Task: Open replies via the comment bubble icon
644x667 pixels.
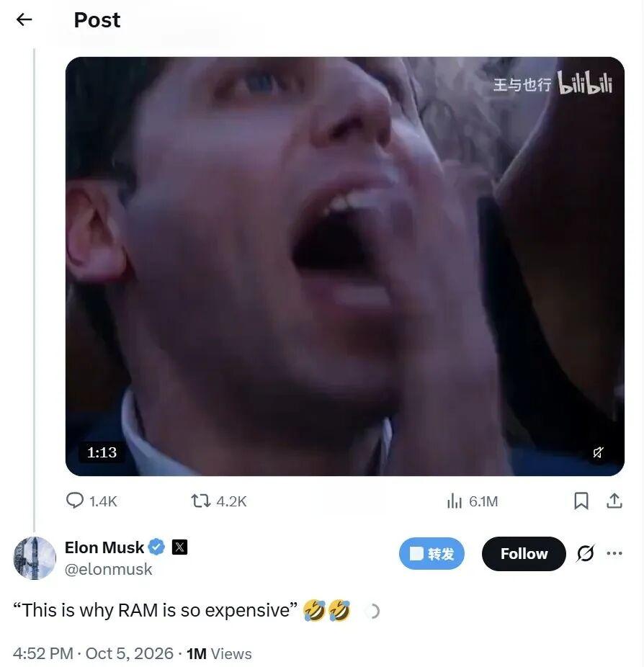Action: pyautogui.click(x=74, y=501)
